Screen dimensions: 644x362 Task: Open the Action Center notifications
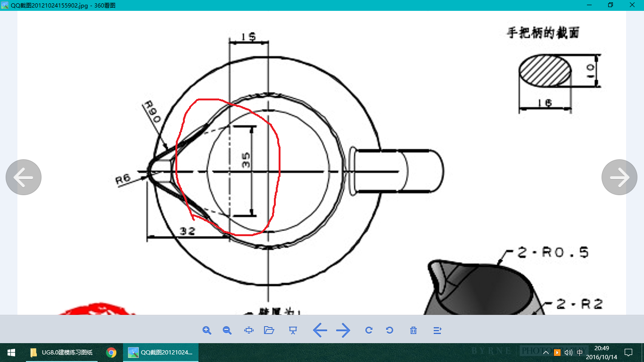[x=628, y=353]
